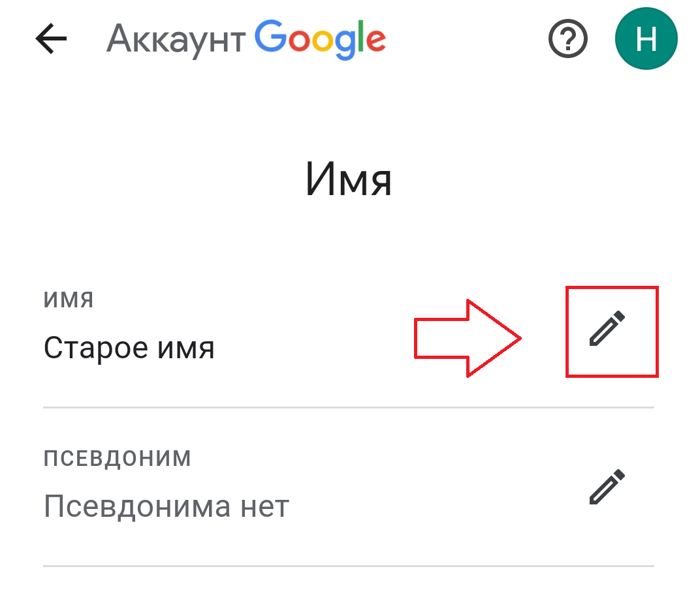Open the green H profile avatar
The width and height of the screenshot is (700, 601).
coord(646,39)
